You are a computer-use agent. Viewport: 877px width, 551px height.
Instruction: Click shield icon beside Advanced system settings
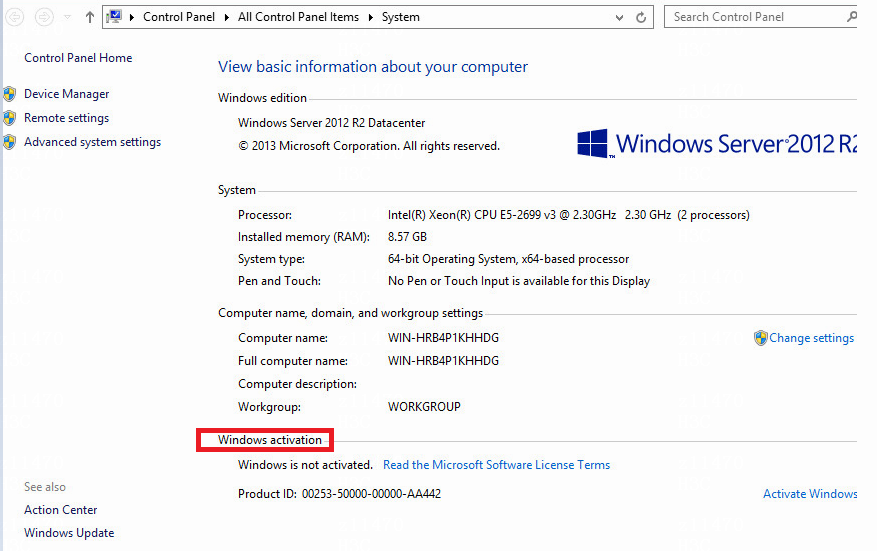coord(10,142)
